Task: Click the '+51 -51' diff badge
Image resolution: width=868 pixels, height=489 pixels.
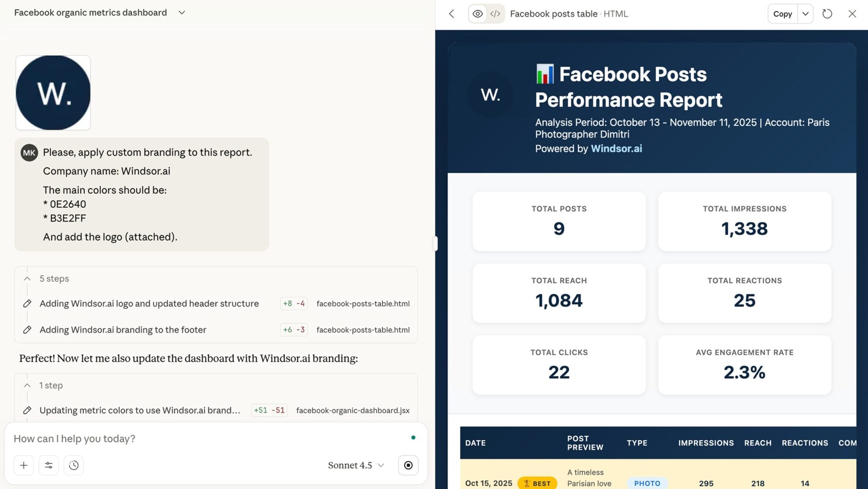Action: pos(269,411)
